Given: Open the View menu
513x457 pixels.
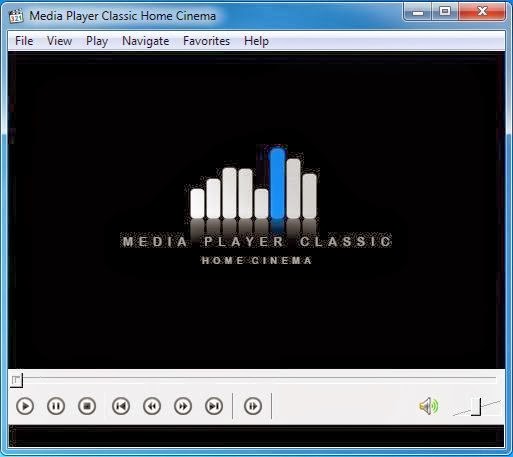Looking at the screenshot, I should (59, 41).
